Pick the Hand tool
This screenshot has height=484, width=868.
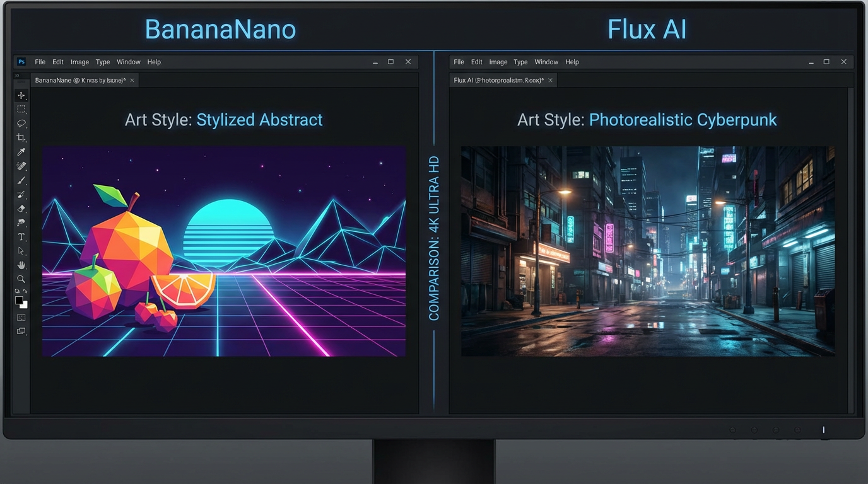pos(21,265)
